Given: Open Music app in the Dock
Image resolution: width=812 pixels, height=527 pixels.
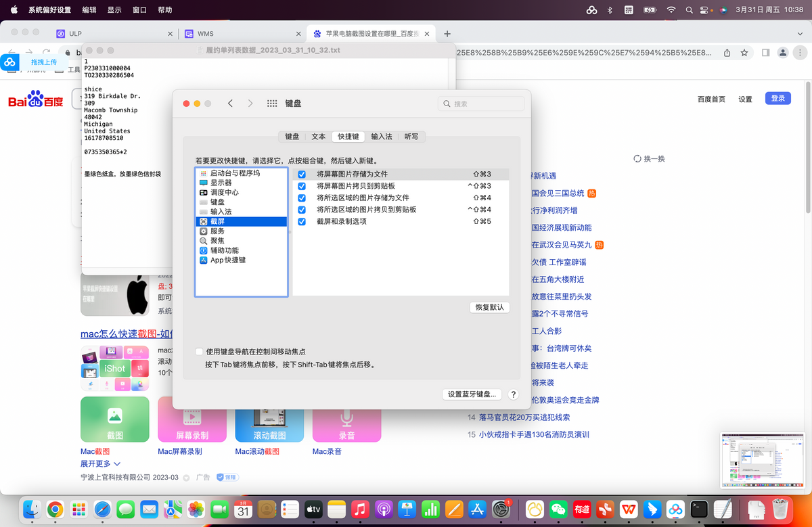Looking at the screenshot, I should tap(360, 509).
